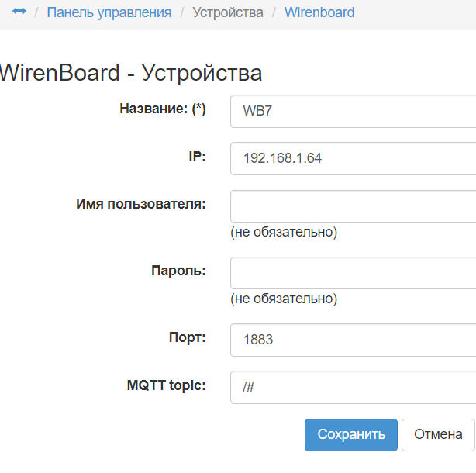Open the Панель управления breadcrumb link
Viewport: 476px width, 473px height.
(109, 12)
